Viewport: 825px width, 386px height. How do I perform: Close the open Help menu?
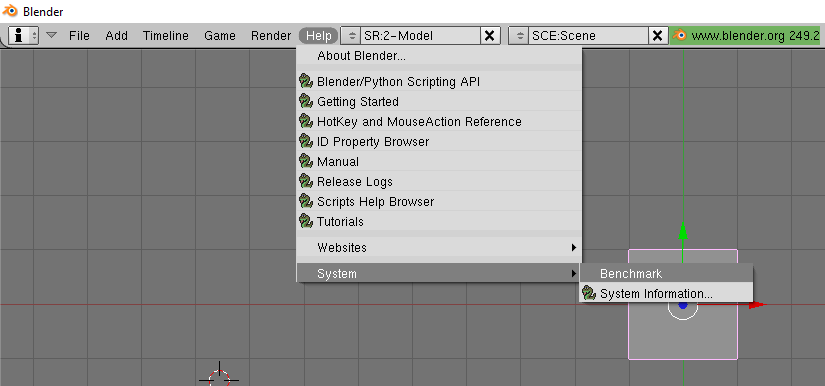pyautogui.click(x=319, y=36)
